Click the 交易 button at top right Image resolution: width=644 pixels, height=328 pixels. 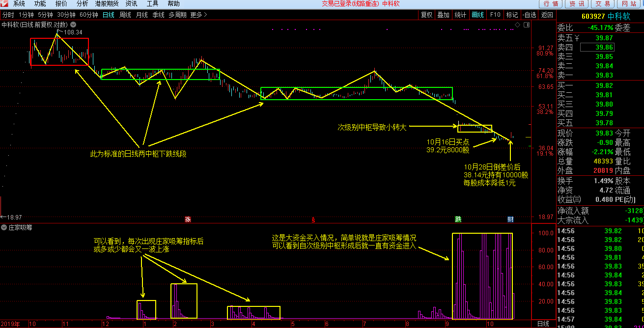pyautogui.click(x=602, y=4)
